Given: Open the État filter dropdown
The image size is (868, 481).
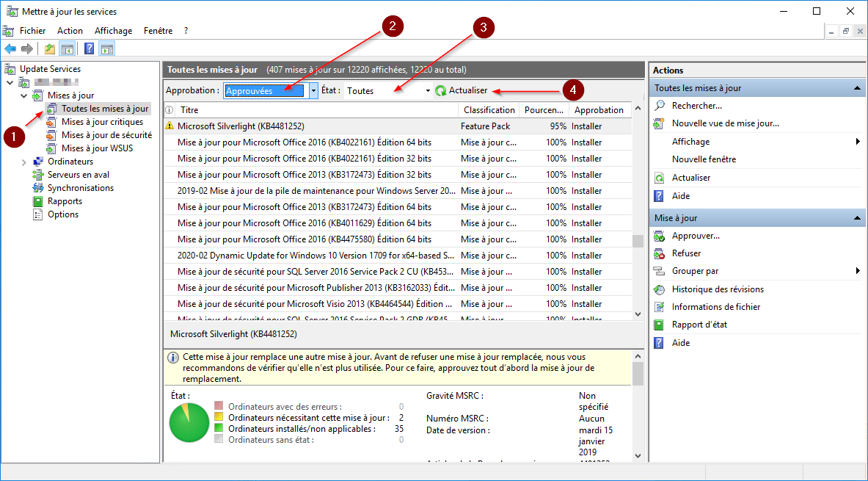Looking at the screenshot, I should [x=428, y=91].
